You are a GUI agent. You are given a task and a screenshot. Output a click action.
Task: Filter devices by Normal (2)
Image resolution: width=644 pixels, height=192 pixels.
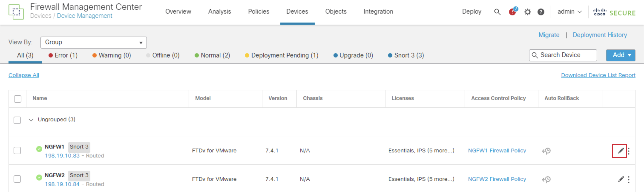212,55
